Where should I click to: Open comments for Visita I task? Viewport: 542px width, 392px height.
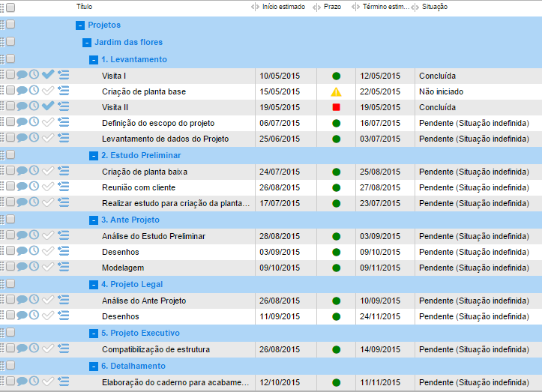click(22, 75)
